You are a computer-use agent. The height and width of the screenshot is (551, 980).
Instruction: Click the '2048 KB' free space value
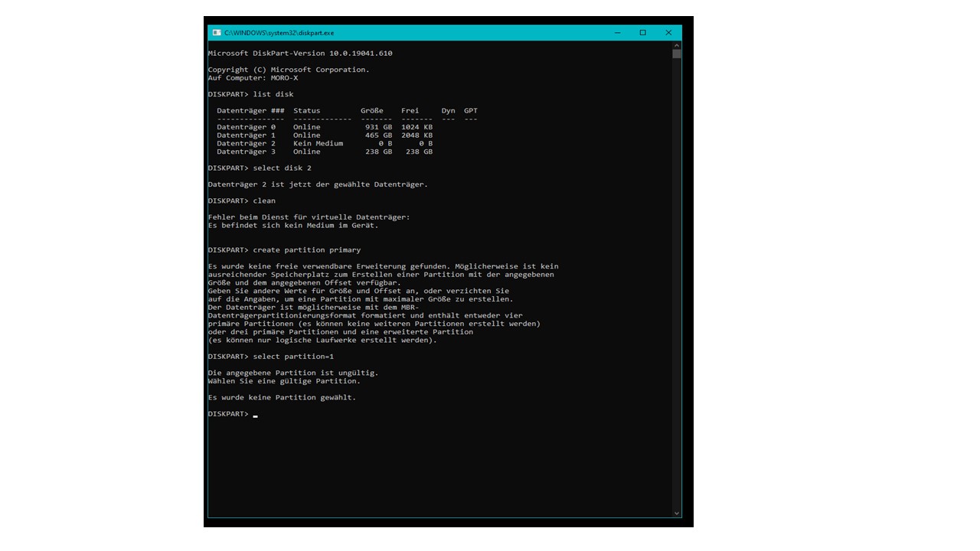pos(416,135)
